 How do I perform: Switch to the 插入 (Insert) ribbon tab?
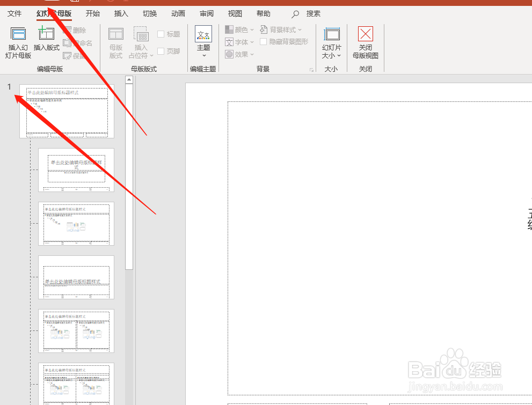[121, 13]
